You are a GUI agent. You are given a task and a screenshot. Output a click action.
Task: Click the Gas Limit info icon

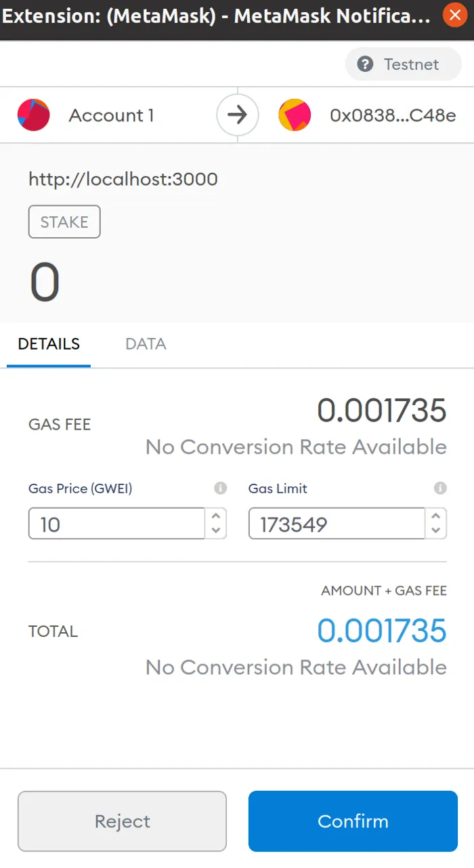click(x=440, y=489)
